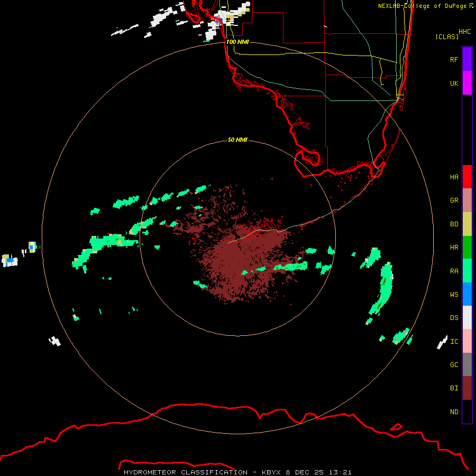The height and width of the screenshot is (476, 476).
Task: Click the KBYX radar site identifier
Action: coord(271,472)
